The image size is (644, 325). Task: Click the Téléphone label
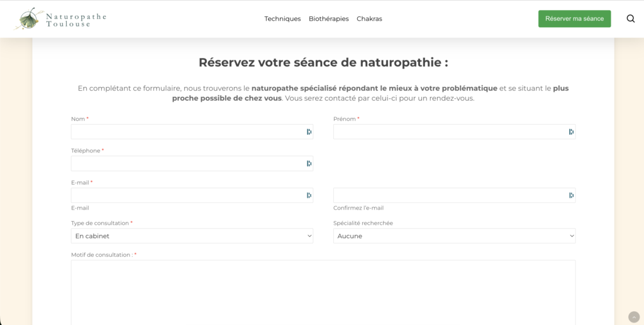pyautogui.click(x=87, y=151)
